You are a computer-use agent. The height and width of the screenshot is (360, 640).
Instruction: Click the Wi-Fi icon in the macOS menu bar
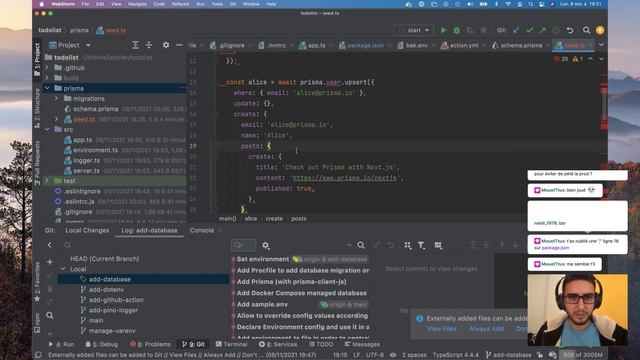coord(508,4)
